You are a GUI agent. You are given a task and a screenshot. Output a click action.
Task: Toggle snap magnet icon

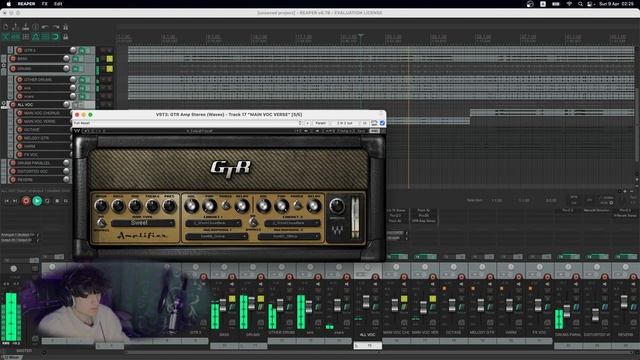tap(56, 37)
